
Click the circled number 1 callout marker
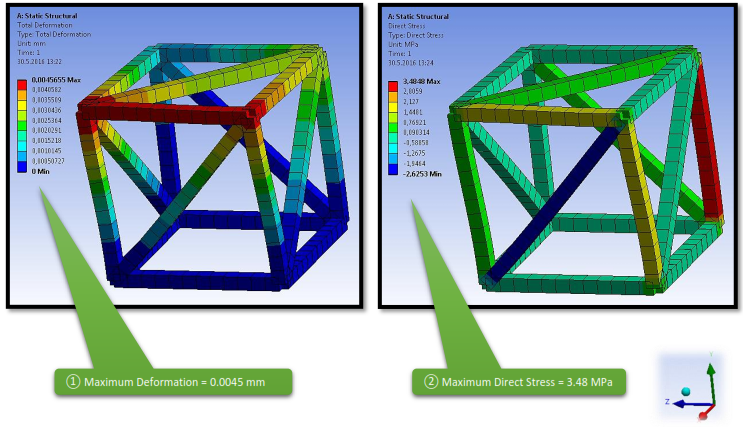click(71, 382)
